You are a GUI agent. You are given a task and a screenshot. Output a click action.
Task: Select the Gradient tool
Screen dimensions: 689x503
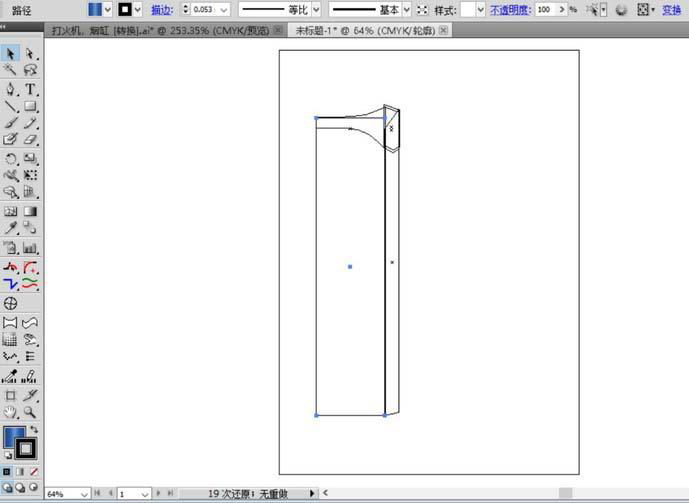point(30,211)
